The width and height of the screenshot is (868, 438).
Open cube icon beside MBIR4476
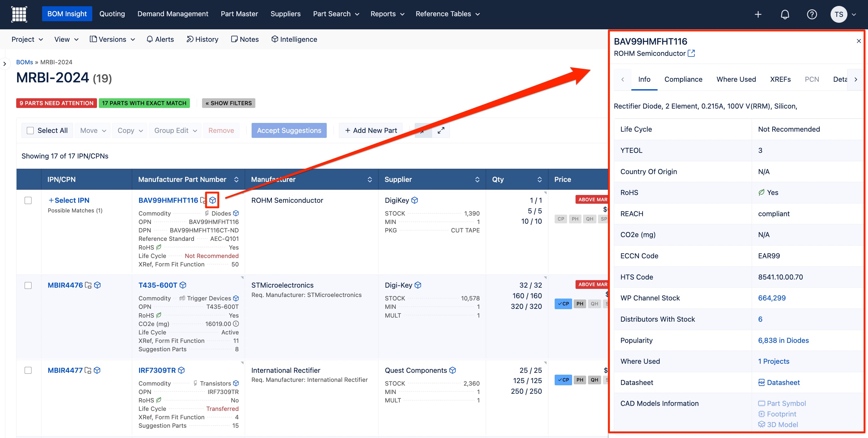tap(97, 285)
